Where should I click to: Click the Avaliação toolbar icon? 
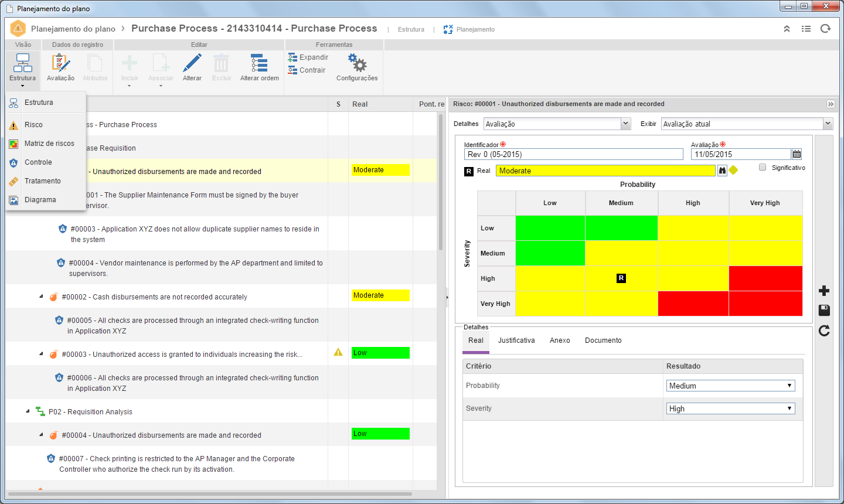point(60,64)
